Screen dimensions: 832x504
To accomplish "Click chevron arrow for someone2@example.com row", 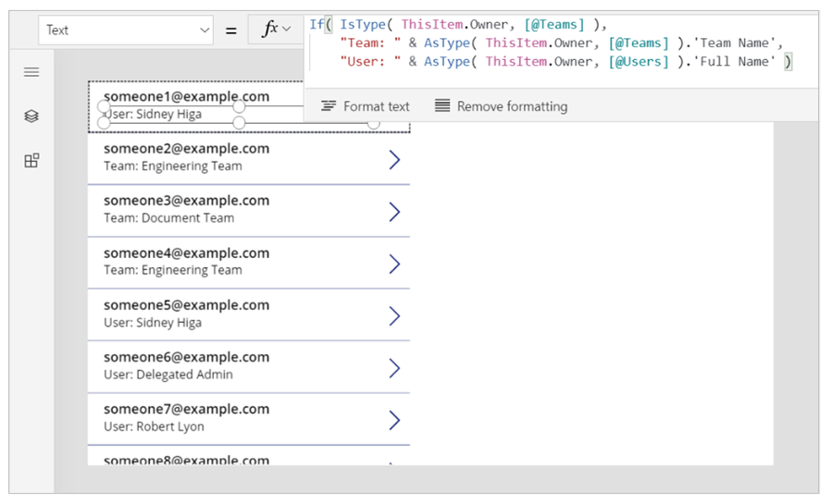I will point(394,159).
